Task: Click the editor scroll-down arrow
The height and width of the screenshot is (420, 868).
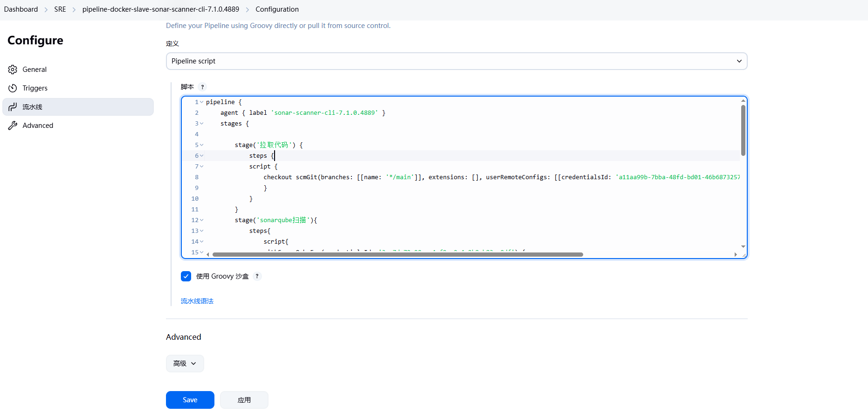Action: [743, 246]
